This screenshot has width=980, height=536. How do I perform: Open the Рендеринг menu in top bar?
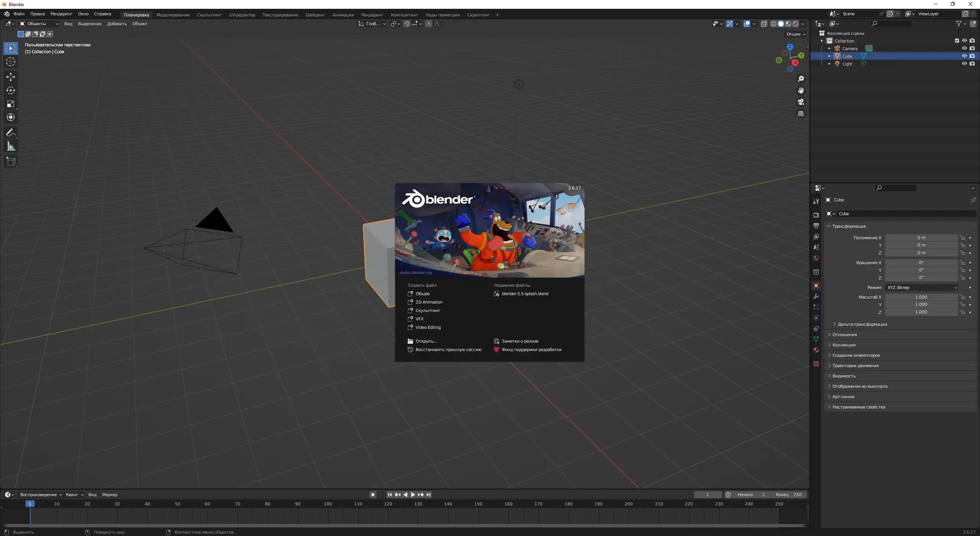[x=61, y=14]
